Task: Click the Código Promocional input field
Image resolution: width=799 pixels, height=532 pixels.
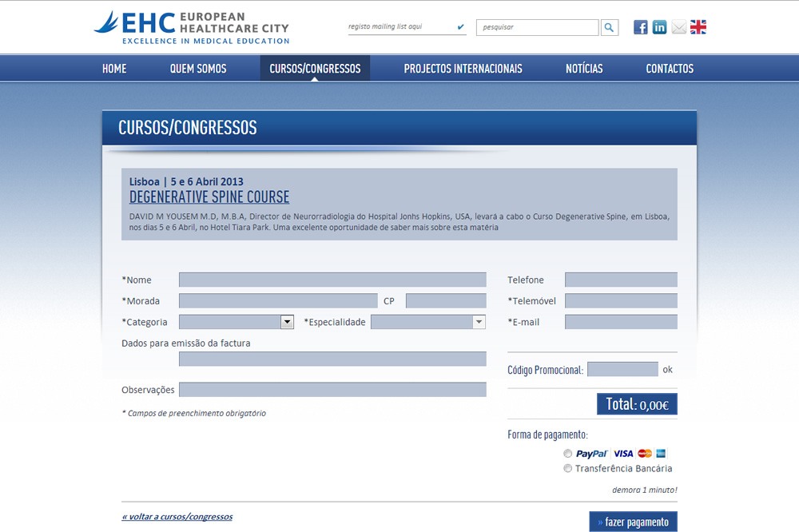Action: (x=622, y=369)
